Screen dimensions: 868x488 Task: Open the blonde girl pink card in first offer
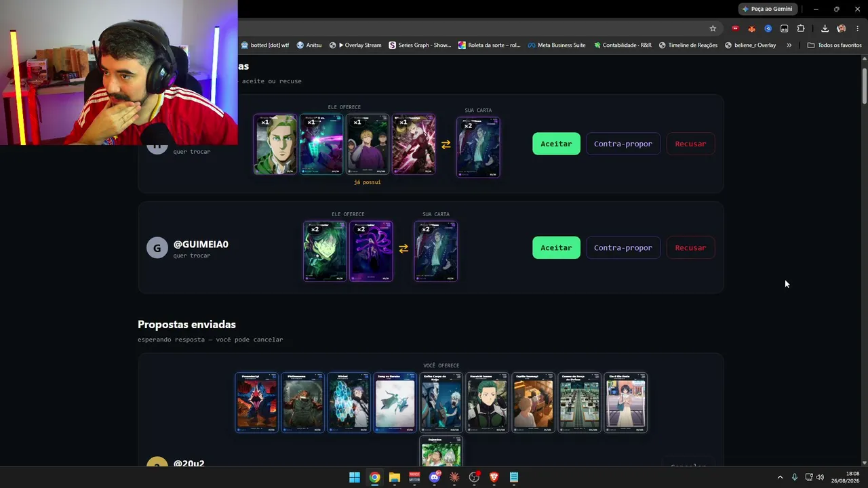(414, 144)
